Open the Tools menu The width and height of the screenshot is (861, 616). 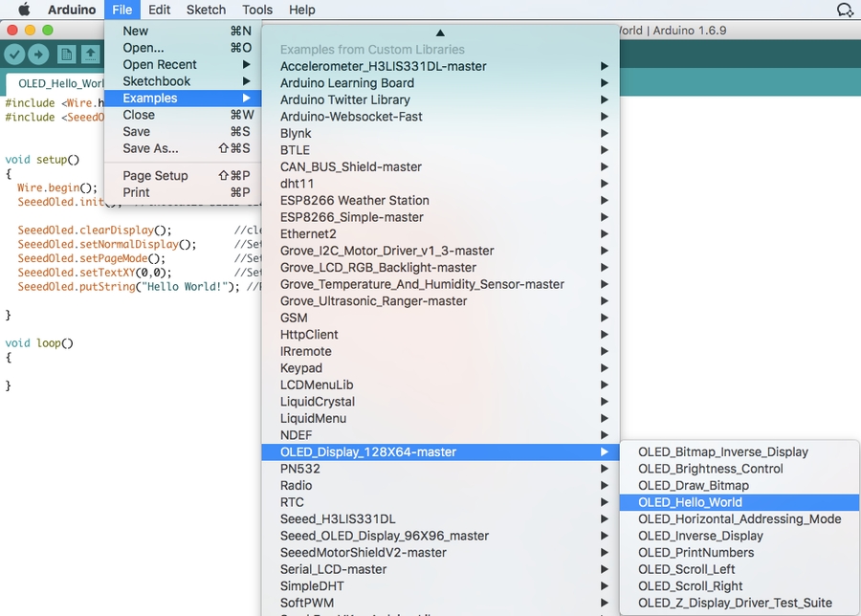(x=257, y=10)
